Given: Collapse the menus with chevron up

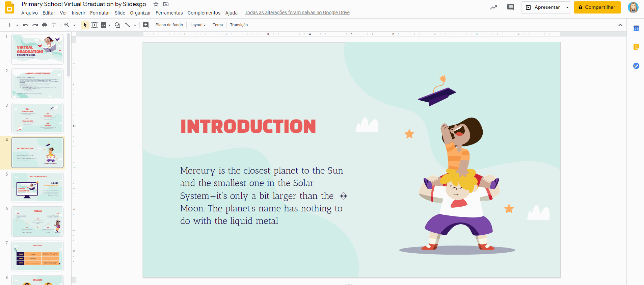Looking at the screenshot, I should pyautogui.click(x=620, y=25).
